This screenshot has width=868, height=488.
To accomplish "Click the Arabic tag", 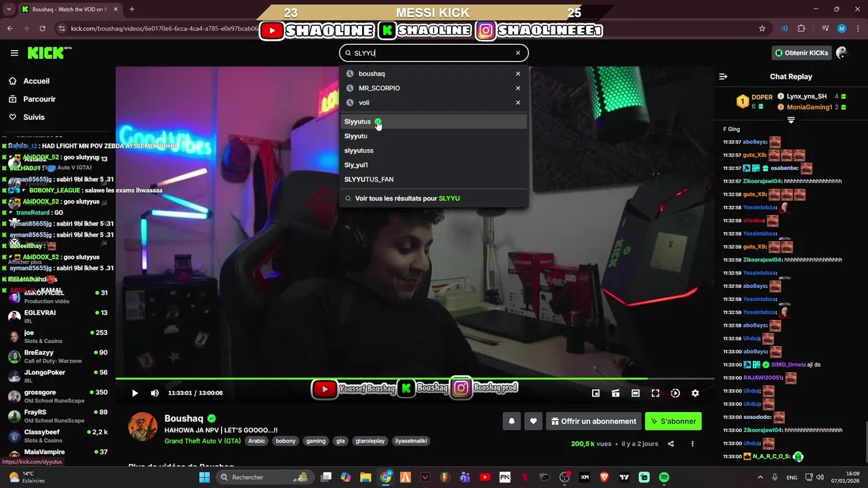I will 257,441.
